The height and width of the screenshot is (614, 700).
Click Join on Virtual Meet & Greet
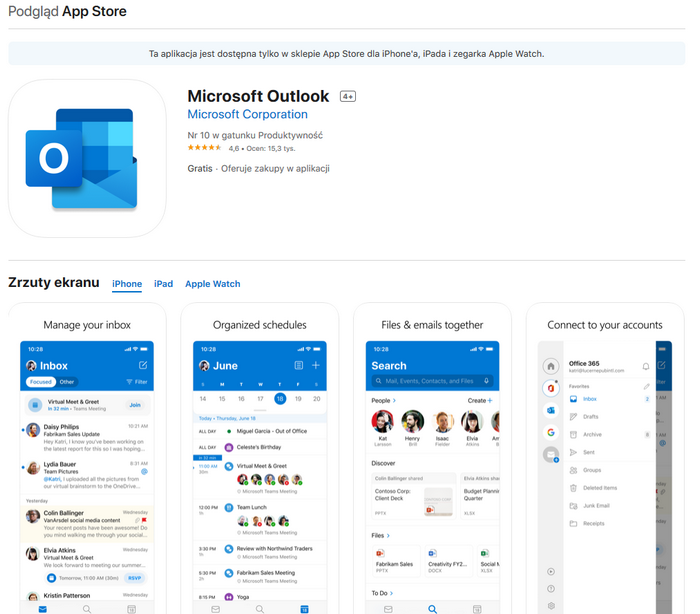(135, 405)
